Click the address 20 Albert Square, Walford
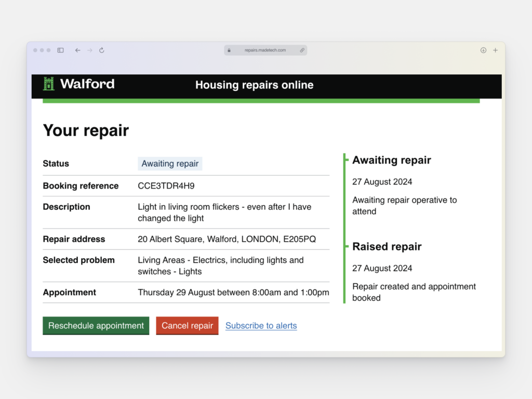Viewport: 532px width, 399px height. (227, 239)
